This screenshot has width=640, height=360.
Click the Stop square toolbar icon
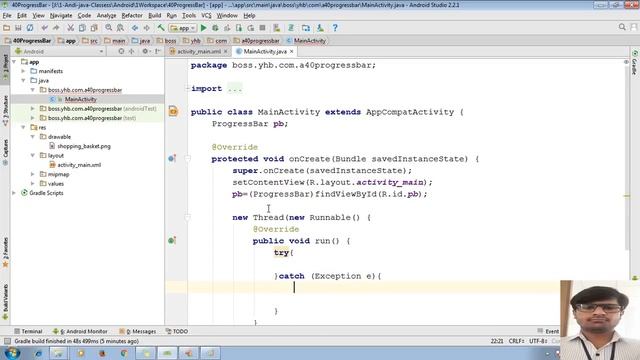click(262, 28)
